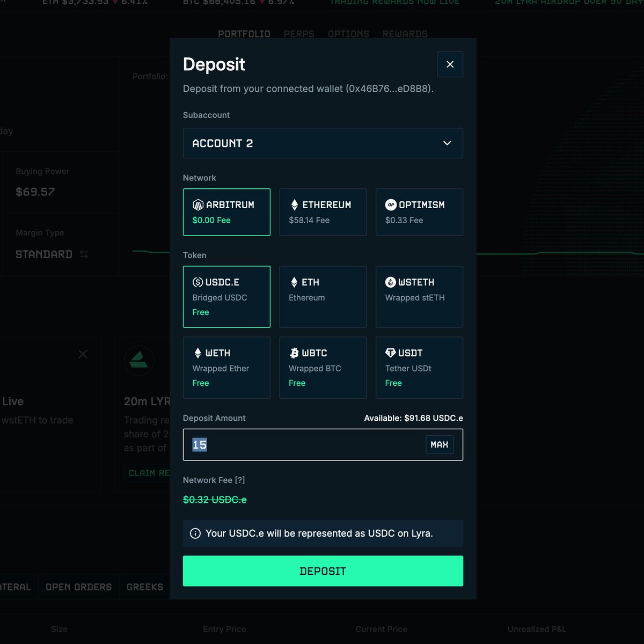
Task: Click the WBTC bitcoin logo icon
Action: point(294,353)
